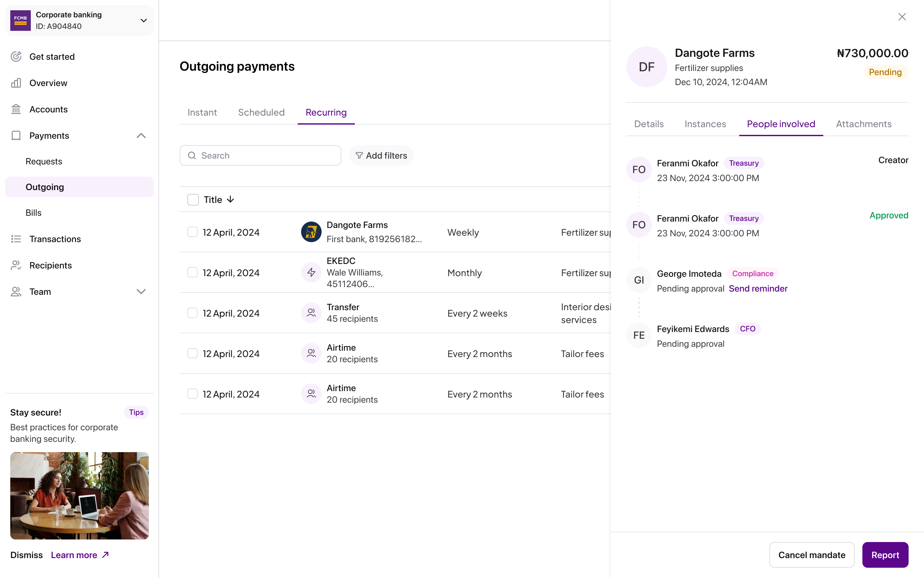Click the DF avatar in details panel
This screenshot has width=924, height=578.
click(x=646, y=67)
